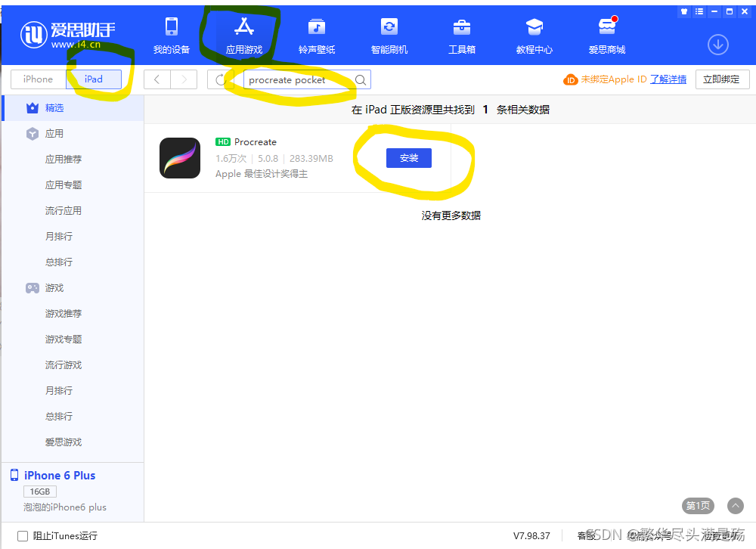Open the Procreate app title

coord(256,142)
